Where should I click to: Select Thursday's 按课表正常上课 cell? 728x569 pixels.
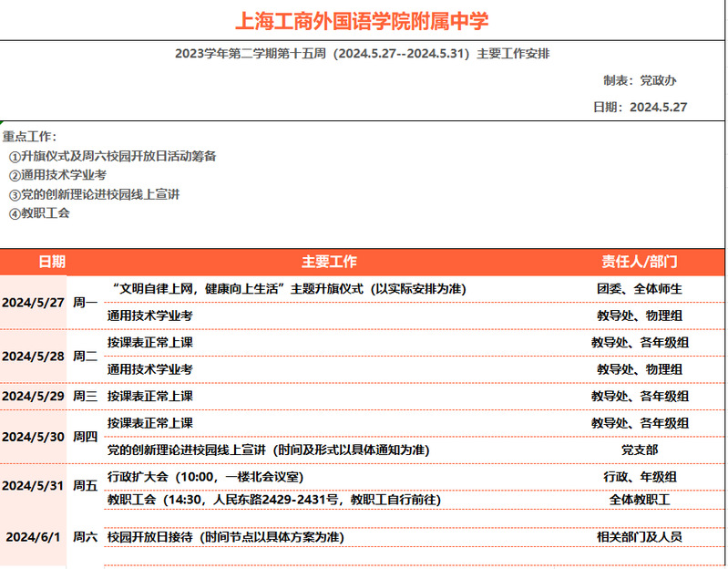tap(150, 423)
